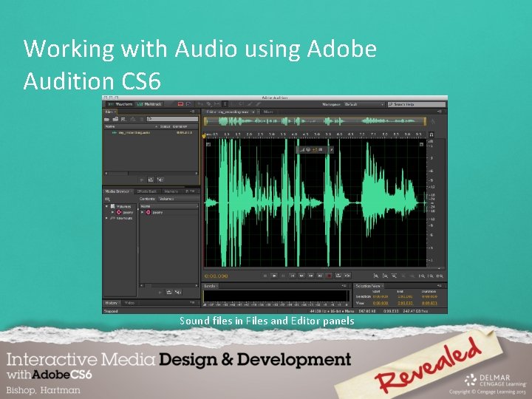The image size is (532, 399).
Task: Expand peony drive in left tree
Action: (112, 212)
